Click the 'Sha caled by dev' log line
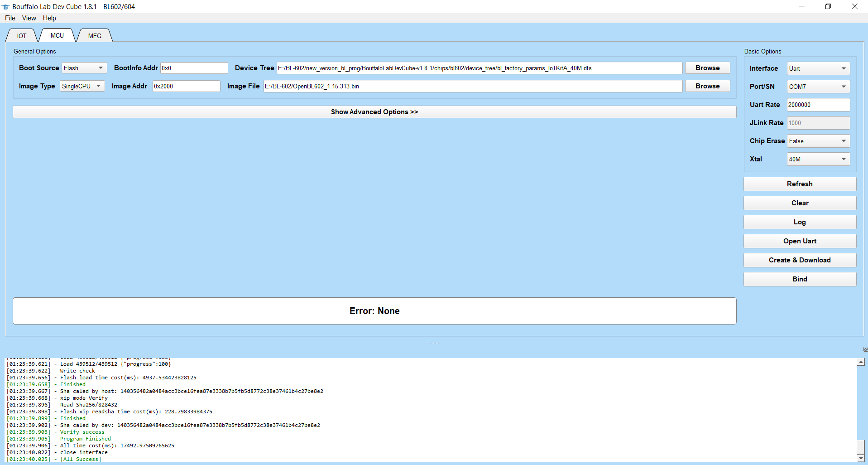 coord(163,425)
